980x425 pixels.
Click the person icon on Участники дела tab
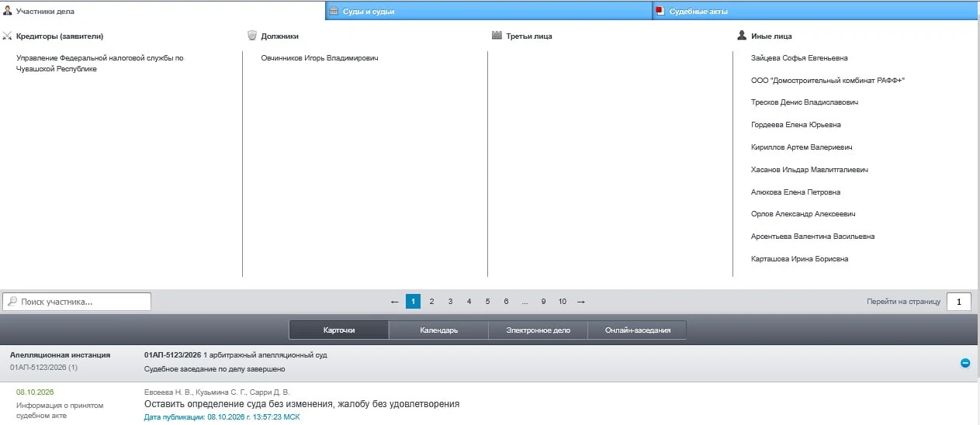pos(8,11)
